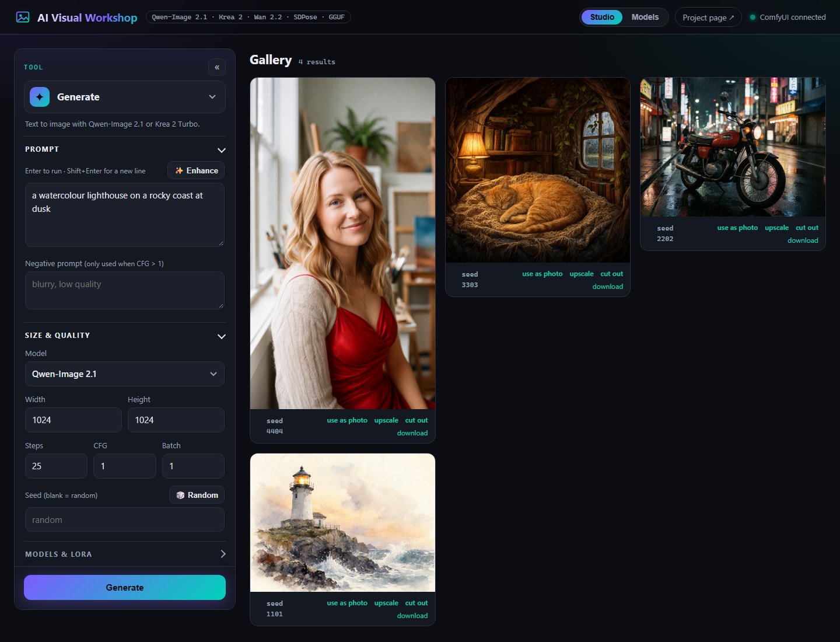Click the Steps value field
840x642 pixels.
pyautogui.click(x=56, y=466)
